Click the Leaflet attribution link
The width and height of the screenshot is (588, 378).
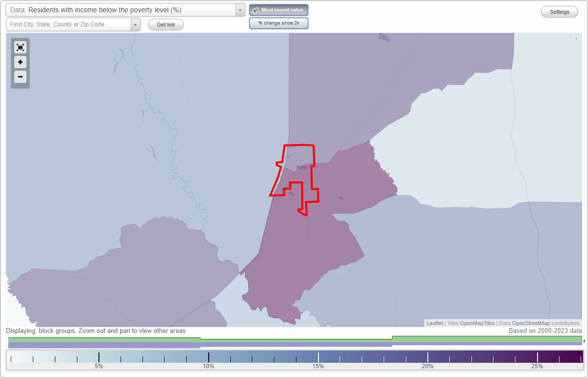434,323
